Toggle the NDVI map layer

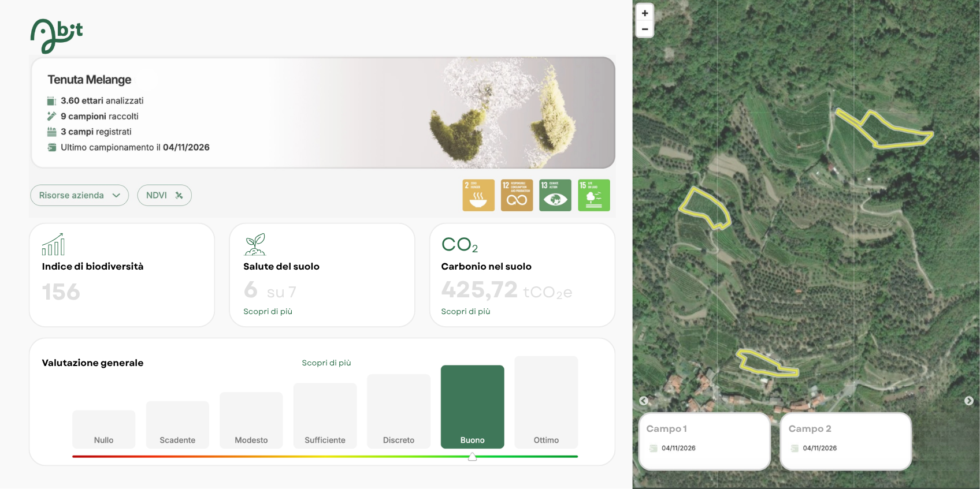coord(164,195)
